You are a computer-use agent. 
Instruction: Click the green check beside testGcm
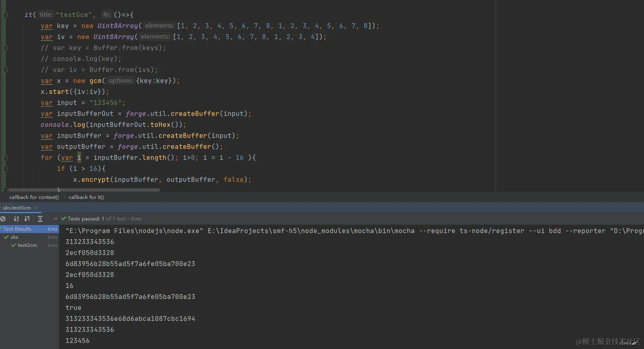pos(13,245)
